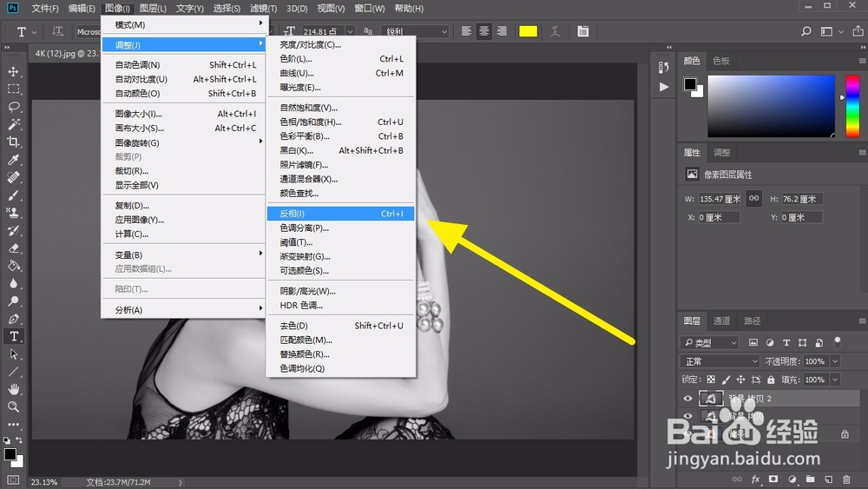Toggle lock transparent pixels
Screen dimensions: 868x489
(x=711, y=380)
